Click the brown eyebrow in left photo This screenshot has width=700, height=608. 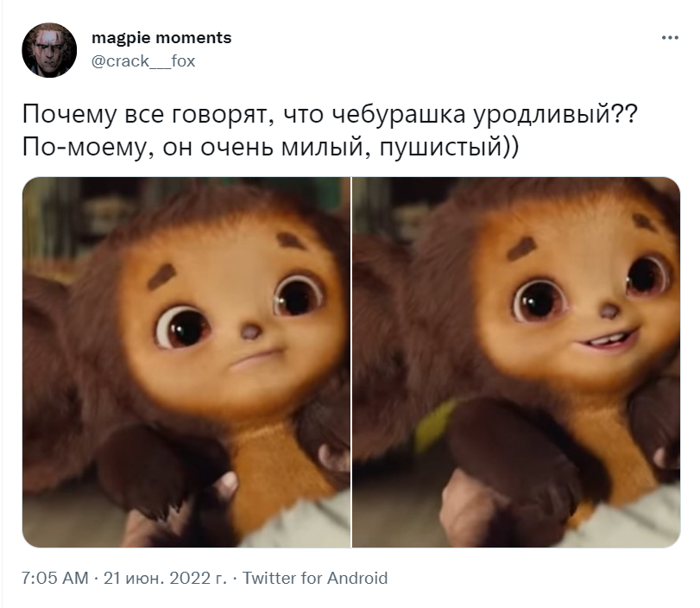click(x=161, y=276)
